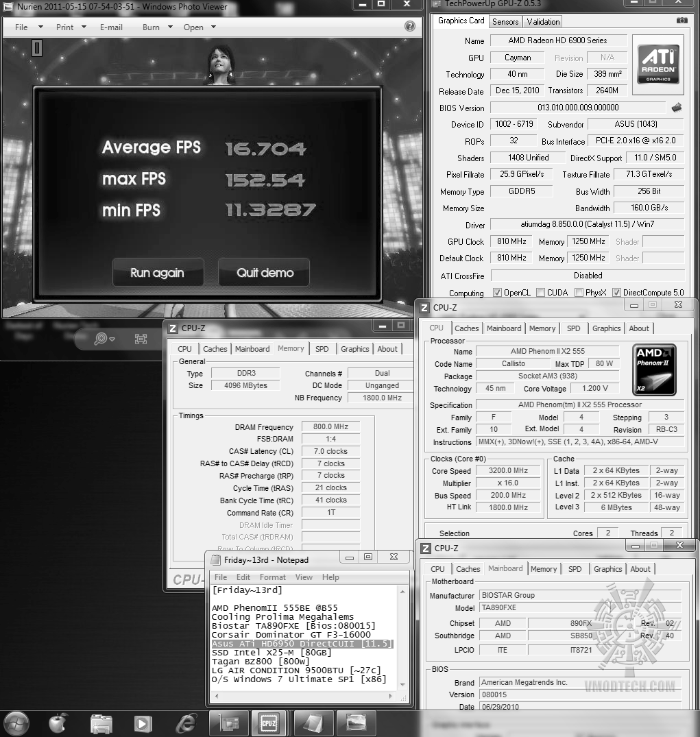This screenshot has height=737, width=700.
Task: Open Mainboard tab in CPU-Z processor window
Action: (x=503, y=328)
